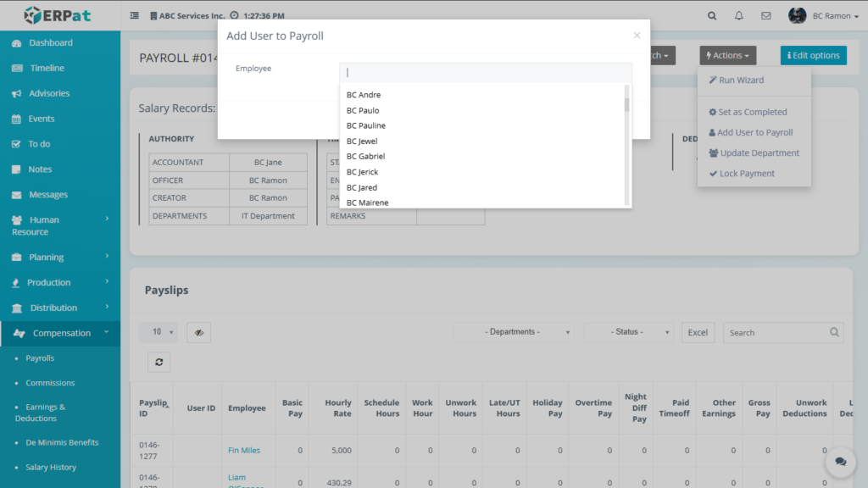868x488 pixels.
Task: Close the Add User to Payroll dialog
Action: point(637,36)
